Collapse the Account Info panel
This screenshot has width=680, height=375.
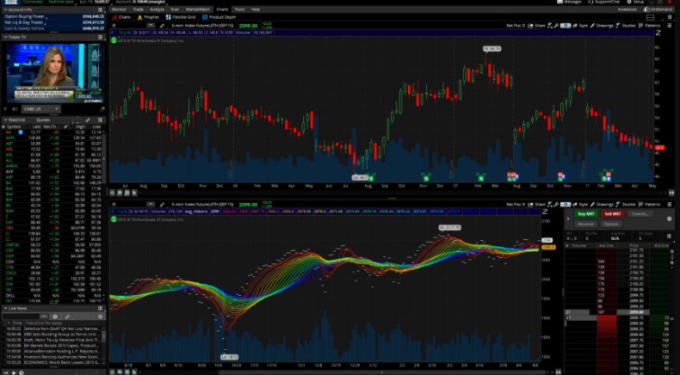5,9
